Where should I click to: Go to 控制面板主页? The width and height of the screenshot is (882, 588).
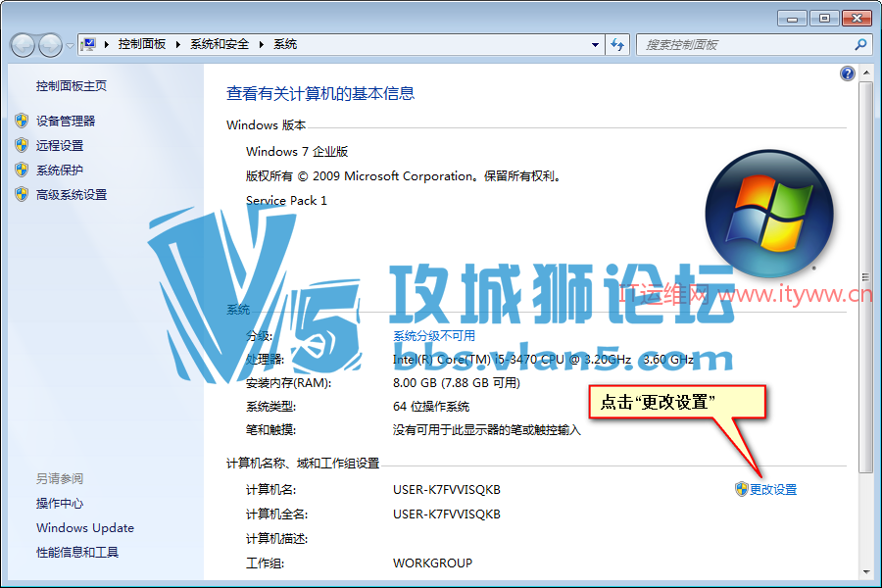(72, 85)
